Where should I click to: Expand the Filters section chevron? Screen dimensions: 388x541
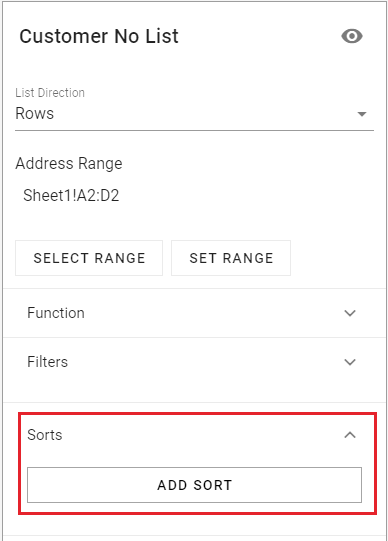(x=350, y=362)
